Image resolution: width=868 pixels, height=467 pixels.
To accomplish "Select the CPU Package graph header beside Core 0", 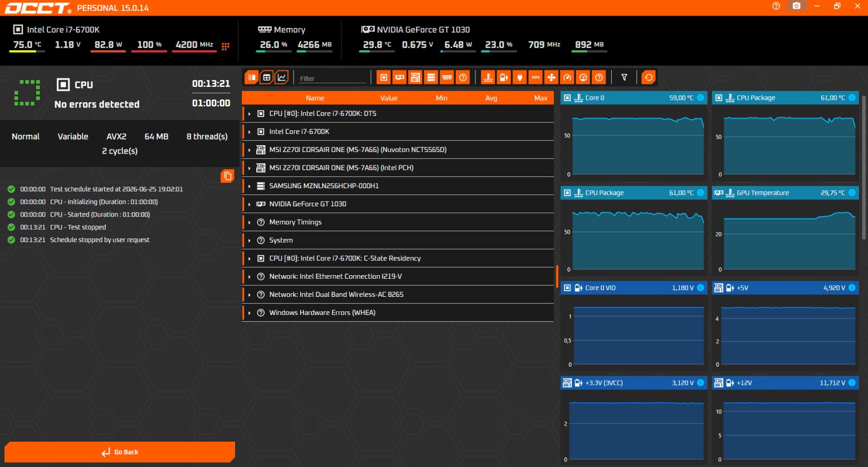I will (x=785, y=98).
